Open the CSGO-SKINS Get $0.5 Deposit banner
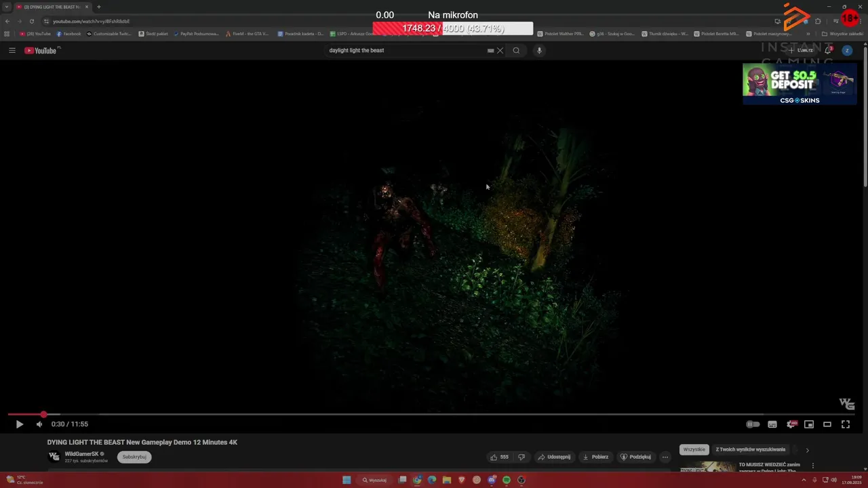This screenshot has height=488, width=868. pyautogui.click(x=800, y=84)
